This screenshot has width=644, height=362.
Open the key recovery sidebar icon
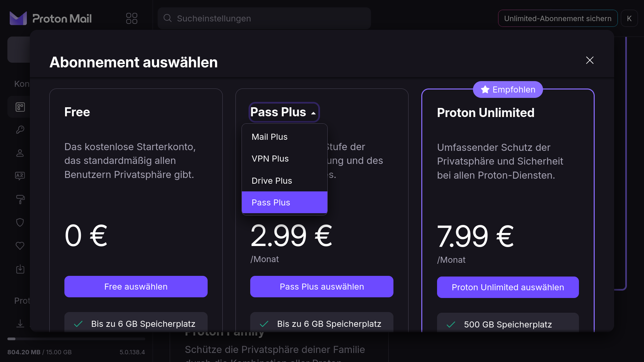(x=20, y=130)
